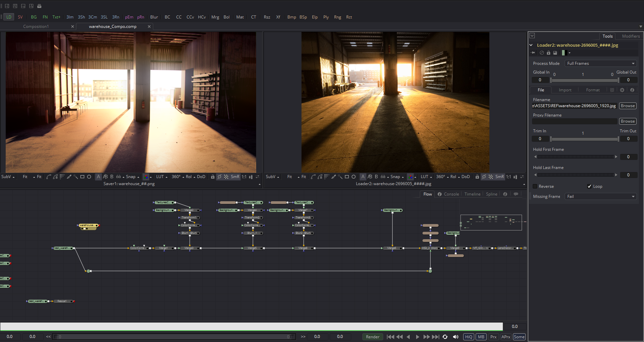Click the Mrg merge tool button
644x342 pixels.
pyautogui.click(x=215, y=17)
